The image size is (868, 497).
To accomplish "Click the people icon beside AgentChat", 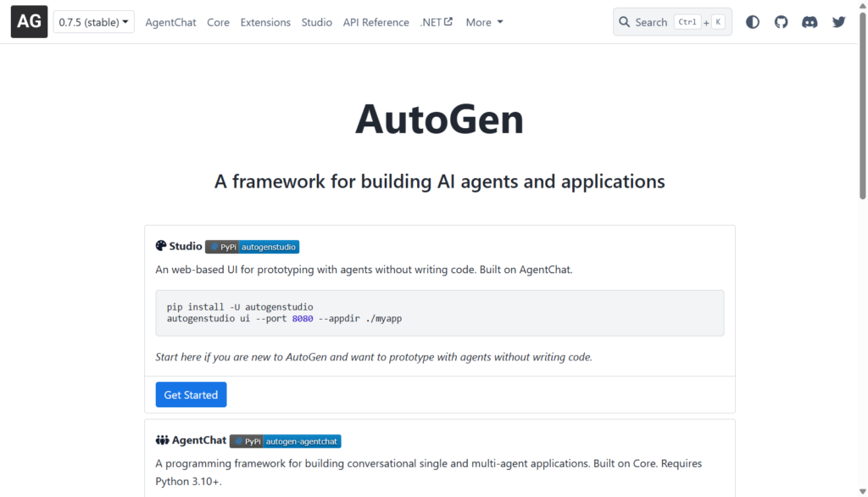I will (162, 440).
